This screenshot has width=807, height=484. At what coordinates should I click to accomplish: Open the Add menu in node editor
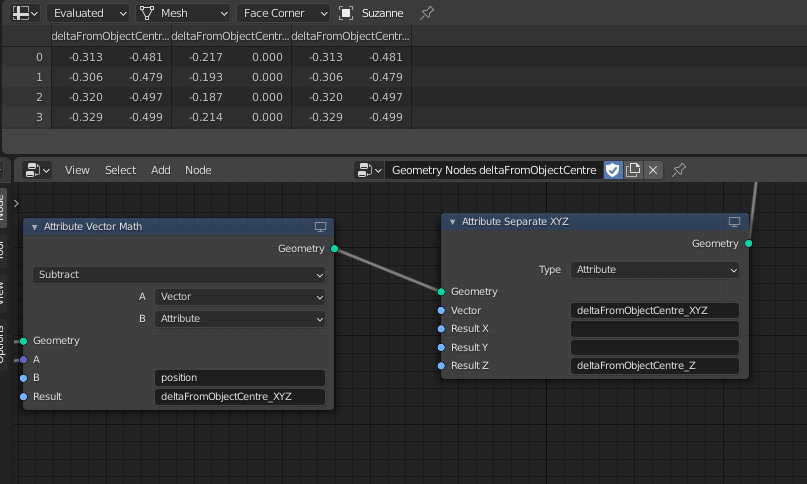point(161,170)
